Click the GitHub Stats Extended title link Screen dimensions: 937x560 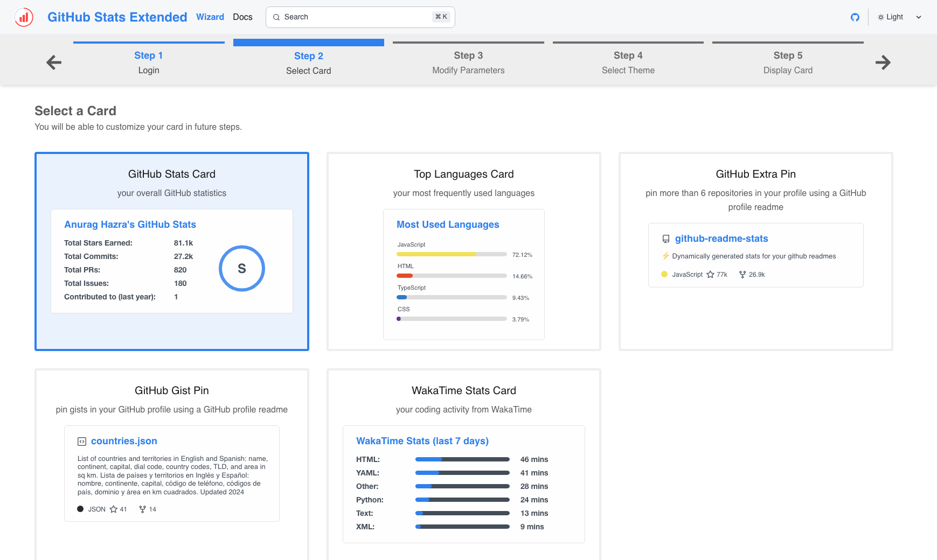[117, 17]
